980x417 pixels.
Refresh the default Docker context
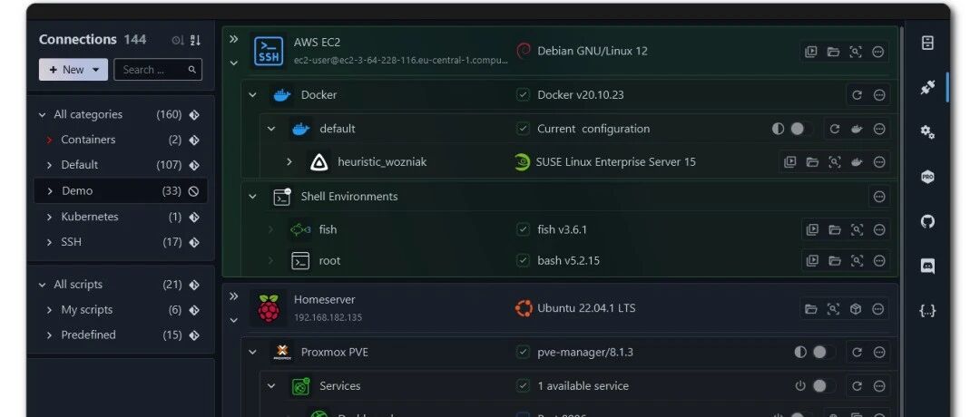pyautogui.click(x=835, y=130)
